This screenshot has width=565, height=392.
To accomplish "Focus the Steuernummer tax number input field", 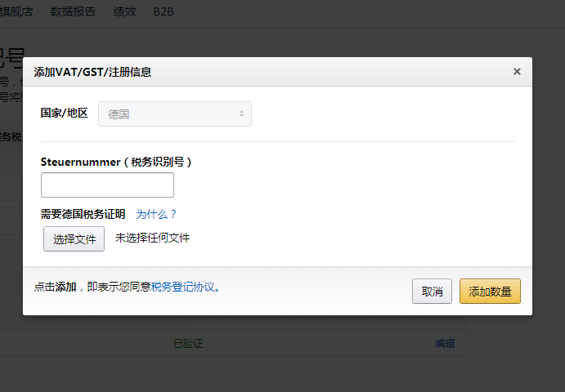I will coord(107,185).
